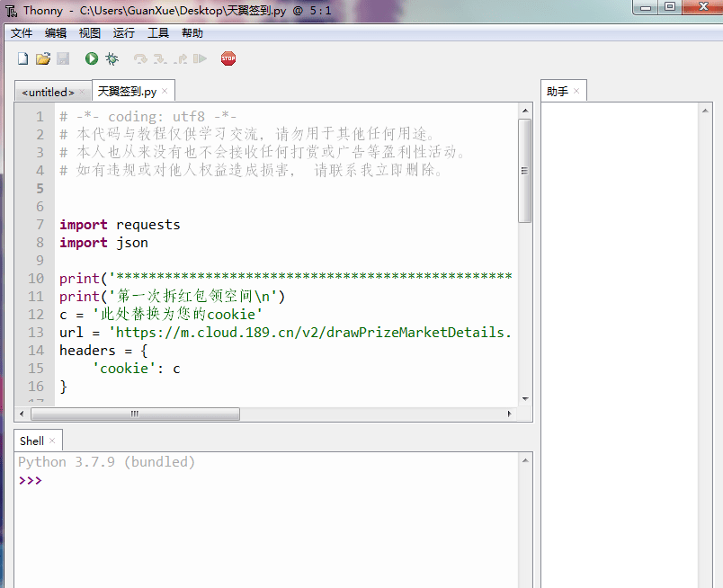Viewport: 723px width, 588px height.
Task: Close the <untitled> tab
Action: click(x=82, y=92)
